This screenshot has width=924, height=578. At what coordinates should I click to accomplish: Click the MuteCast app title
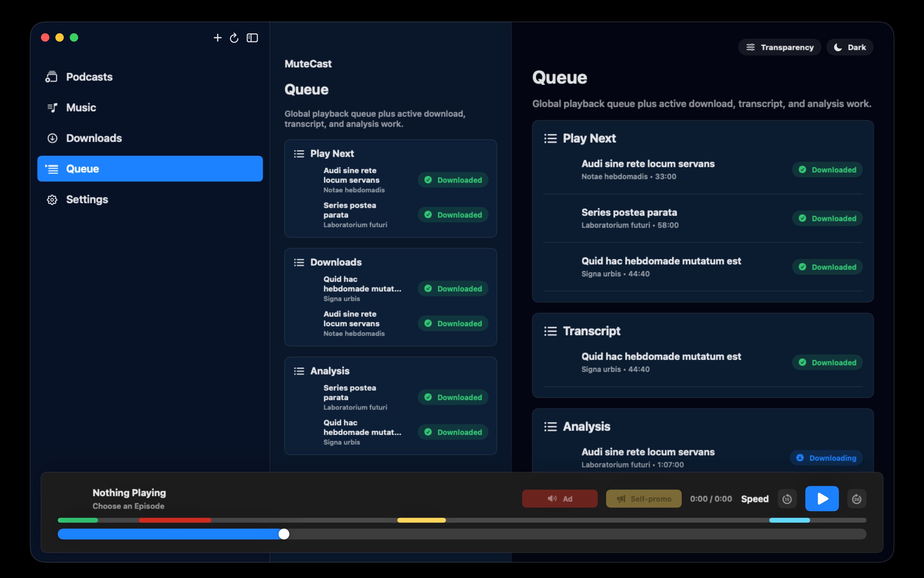point(308,64)
